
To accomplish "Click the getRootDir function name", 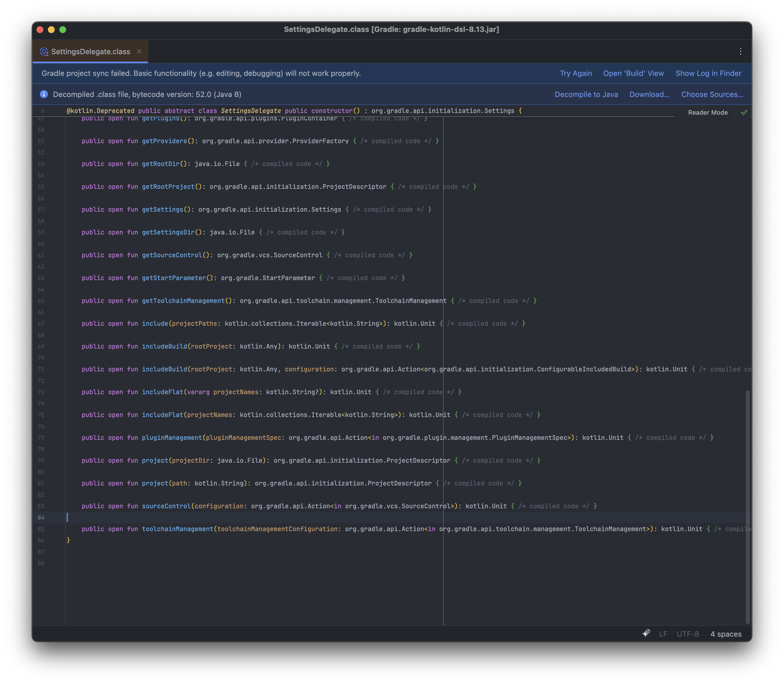I will pos(161,164).
